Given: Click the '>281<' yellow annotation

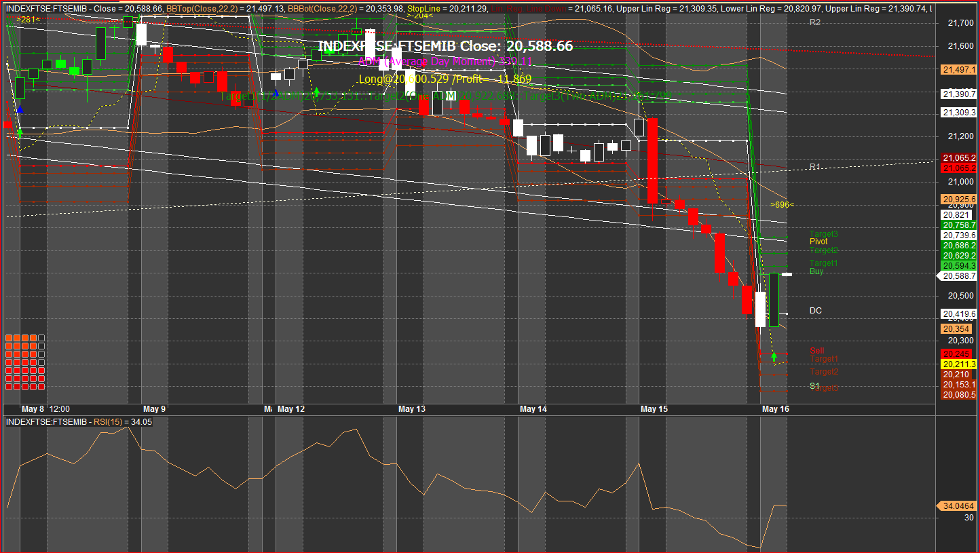Looking at the screenshot, I should 28,20.
